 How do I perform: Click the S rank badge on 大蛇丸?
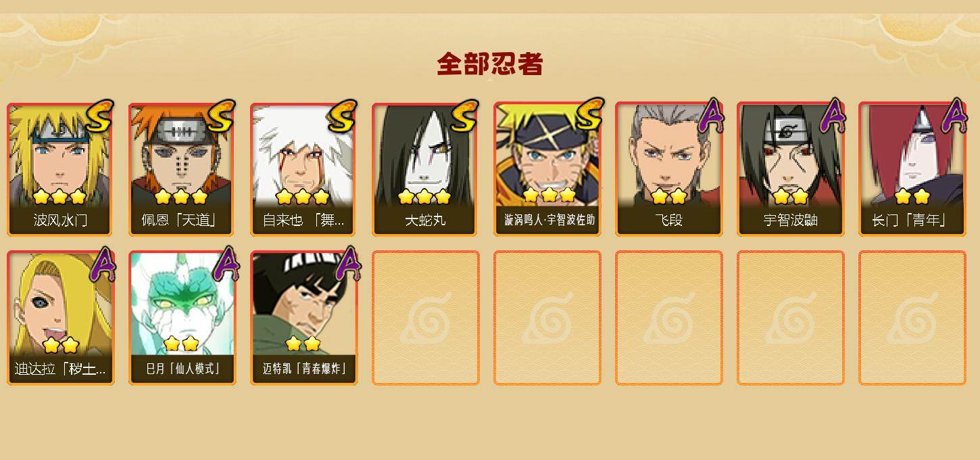tap(464, 116)
